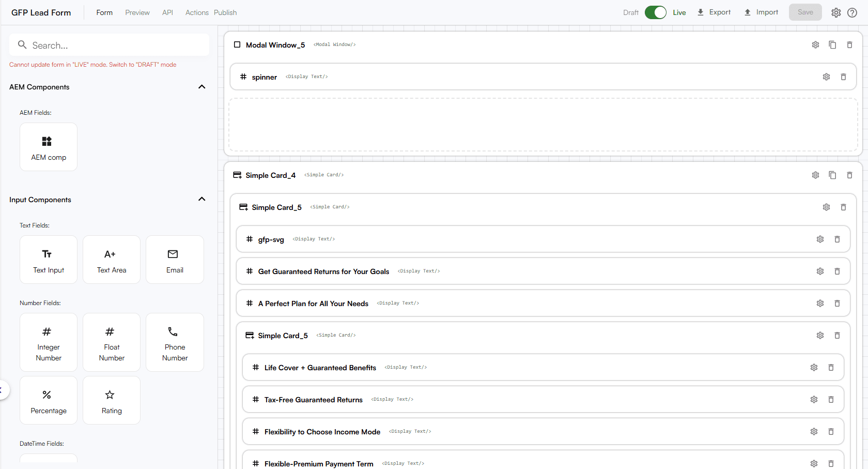Image resolution: width=868 pixels, height=469 pixels.
Task: Duplicate Modal Window_5 with copy icon
Action: coord(832,45)
